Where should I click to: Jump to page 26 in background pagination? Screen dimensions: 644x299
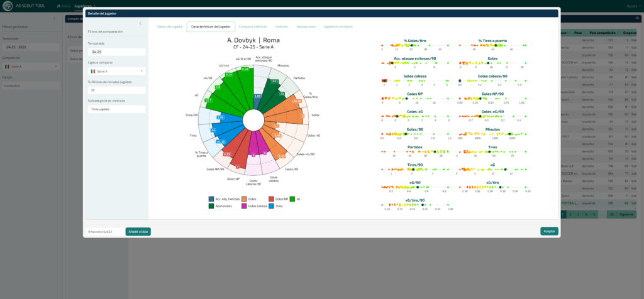coord(611,214)
